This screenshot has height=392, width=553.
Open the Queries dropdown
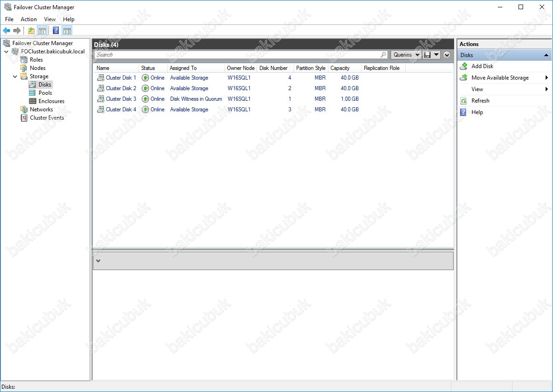406,55
